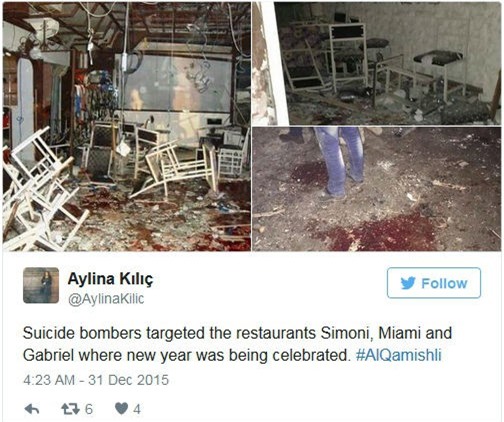The height and width of the screenshot is (422, 504).
Task: Click the reply arrow icon
Action: pos(32,409)
